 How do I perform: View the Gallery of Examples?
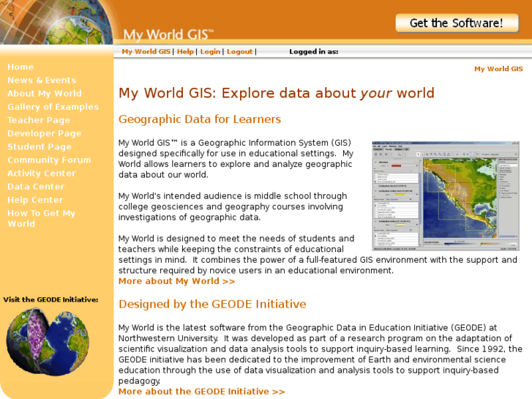pyautogui.click(x=53, y=107)
